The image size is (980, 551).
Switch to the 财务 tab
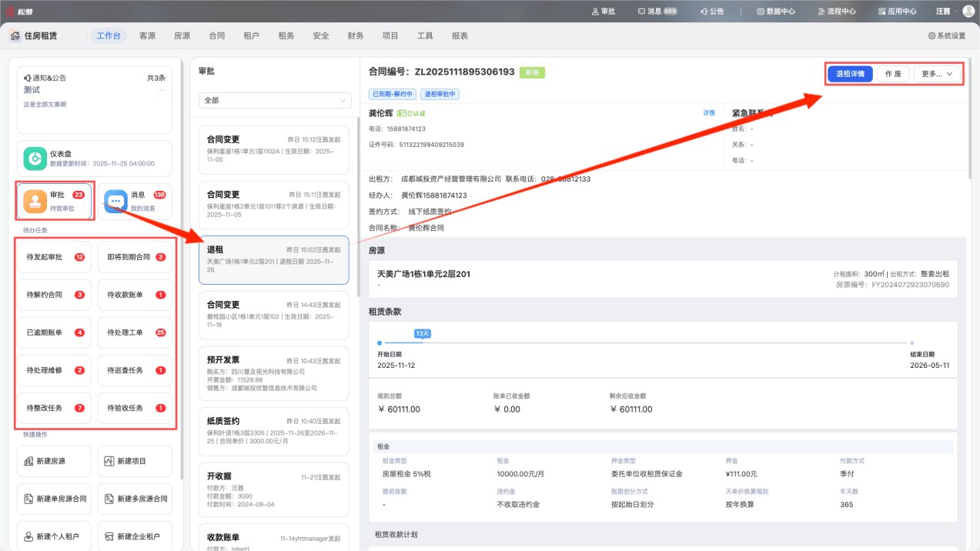(x=356, y=36)
